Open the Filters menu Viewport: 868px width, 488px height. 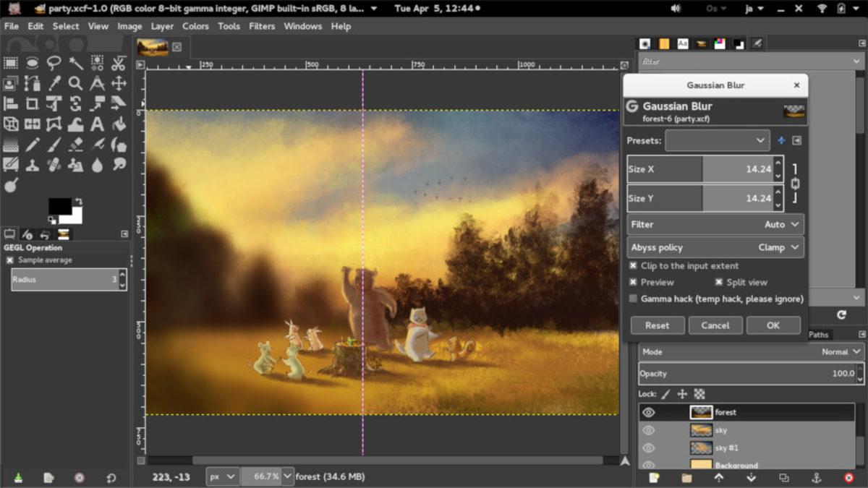tap(261, 26)
